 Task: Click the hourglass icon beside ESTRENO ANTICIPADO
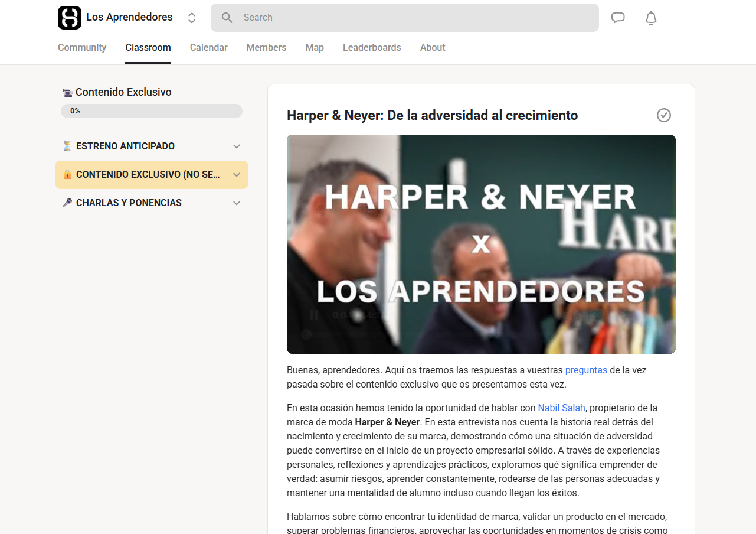[x=67, y=146]
